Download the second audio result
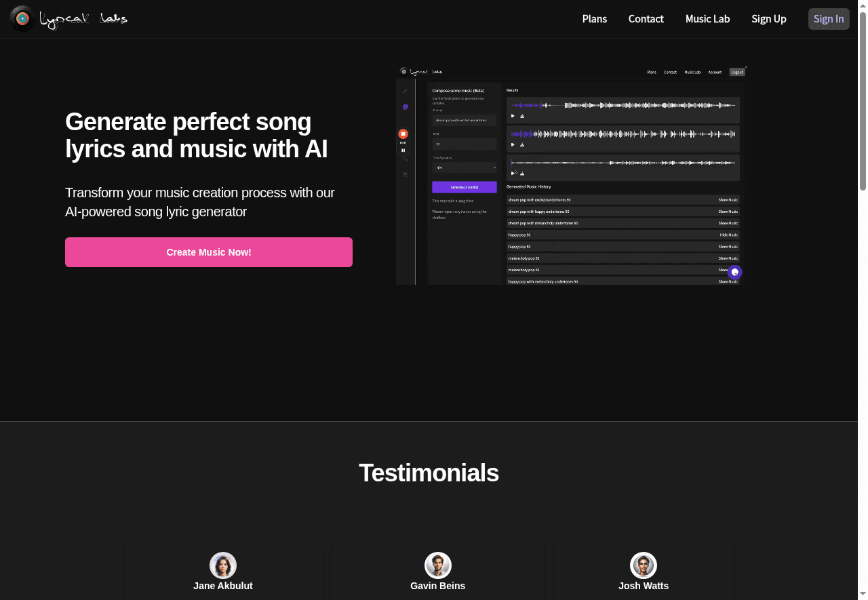 [x=522, y=144]
